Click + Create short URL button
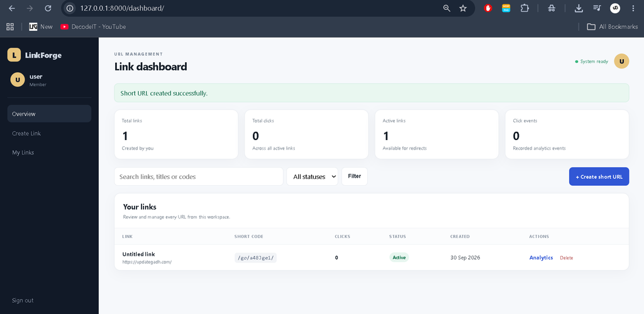The image size is (644, 314). point(599,176)
